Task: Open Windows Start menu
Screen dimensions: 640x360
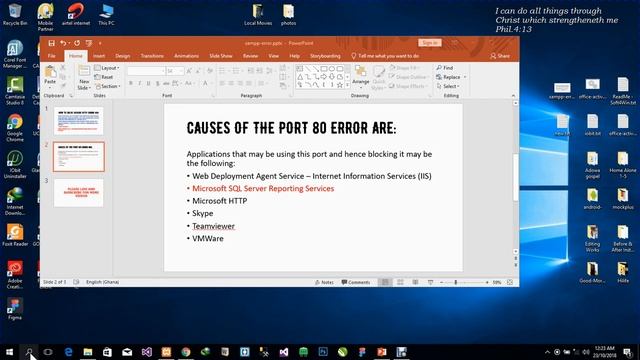Action: pos(9,352)
